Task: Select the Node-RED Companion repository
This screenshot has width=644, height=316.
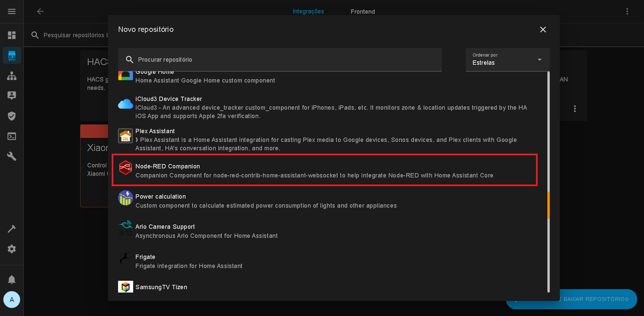Action: (x=325, y=170)
